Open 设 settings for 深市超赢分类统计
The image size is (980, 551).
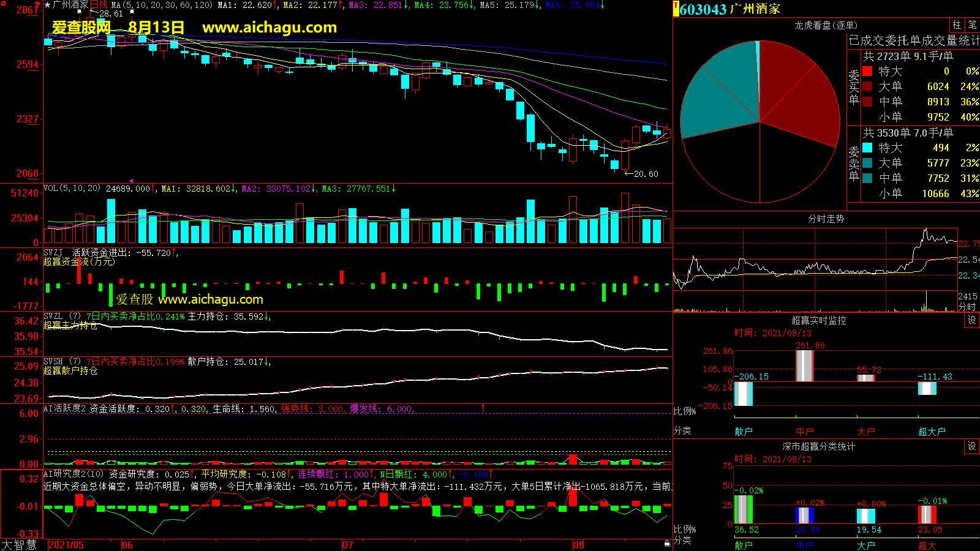tap(971, 446)
